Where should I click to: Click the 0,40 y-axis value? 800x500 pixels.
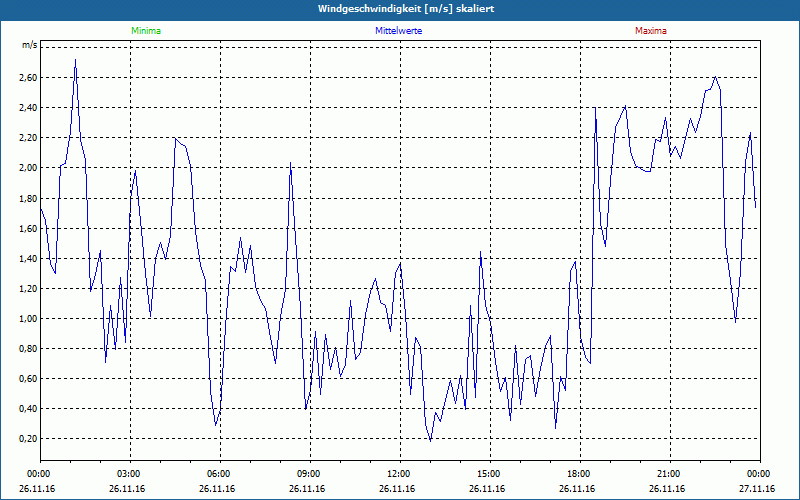[x=29, y=409]
